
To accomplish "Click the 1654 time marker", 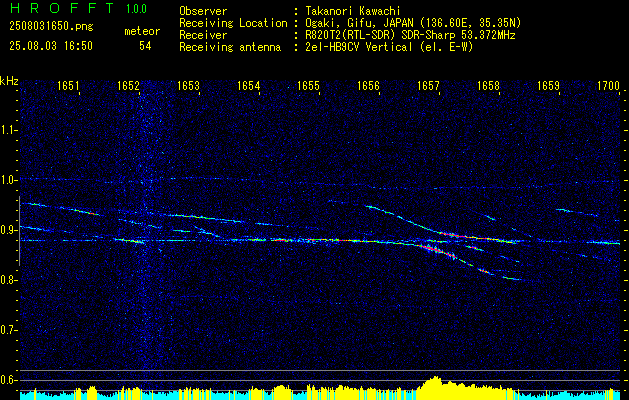I will click(249, 85).
